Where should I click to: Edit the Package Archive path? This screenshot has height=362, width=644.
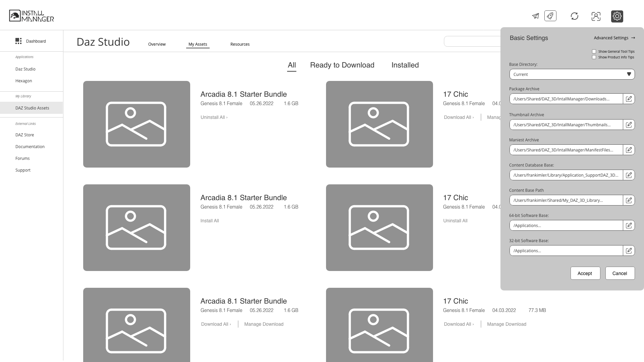point(629,99)
